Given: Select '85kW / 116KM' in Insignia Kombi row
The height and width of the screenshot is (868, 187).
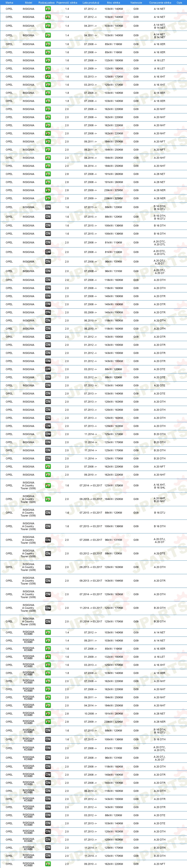Looking at the screenshot, I should (x=114, y=649).
